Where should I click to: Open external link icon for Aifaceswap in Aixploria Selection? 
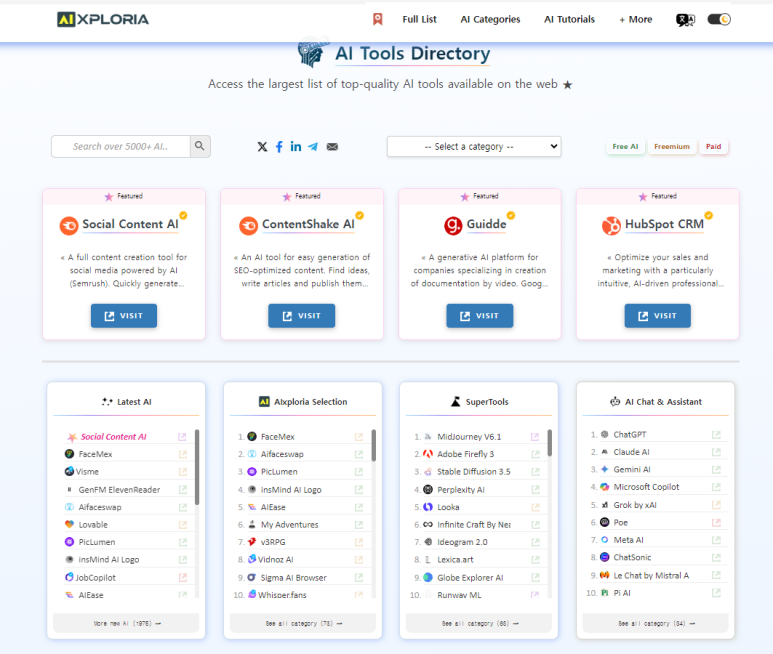[x=359, y=454]
